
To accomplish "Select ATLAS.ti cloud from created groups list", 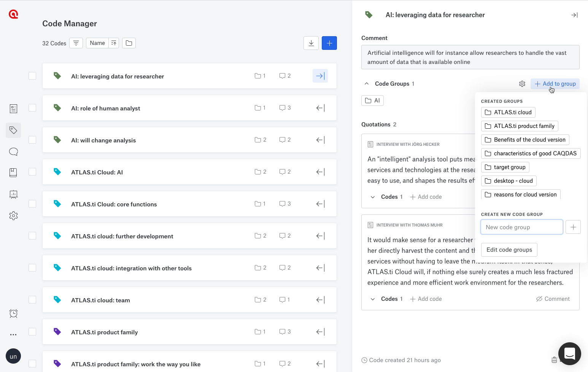I will 508,112.
